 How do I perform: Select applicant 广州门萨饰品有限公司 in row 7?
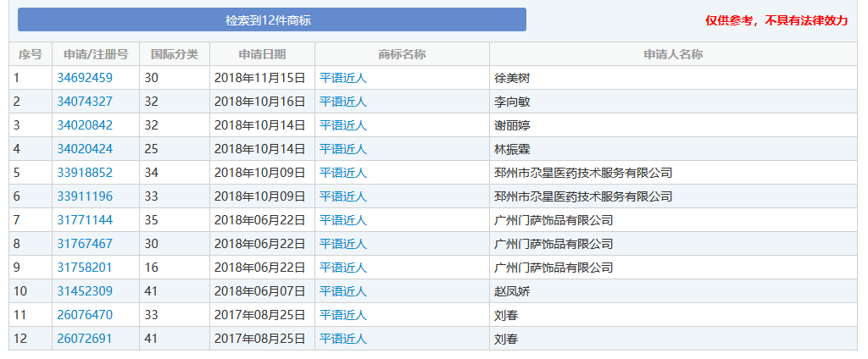click(554, 220)
